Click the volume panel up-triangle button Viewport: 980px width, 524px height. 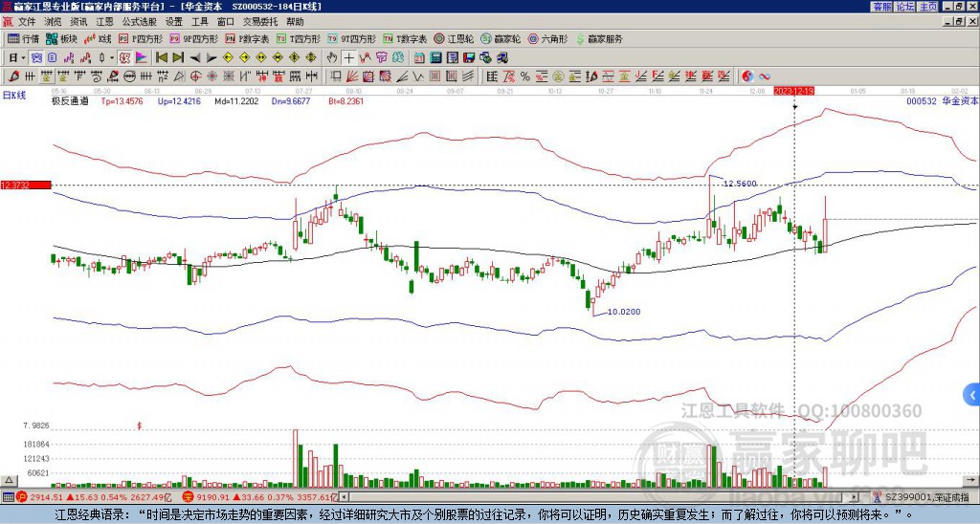tap(9, 480)
